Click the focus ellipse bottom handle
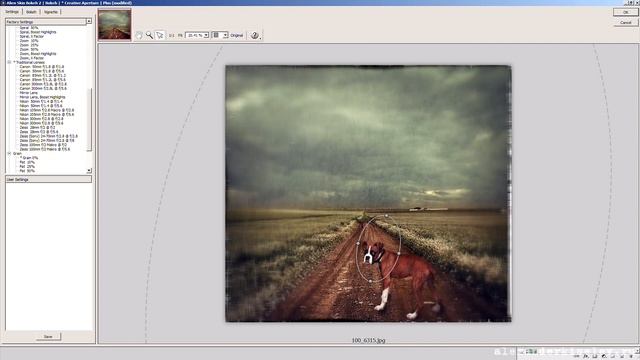This screenshot has width=640, height=360. coord(370,281)
